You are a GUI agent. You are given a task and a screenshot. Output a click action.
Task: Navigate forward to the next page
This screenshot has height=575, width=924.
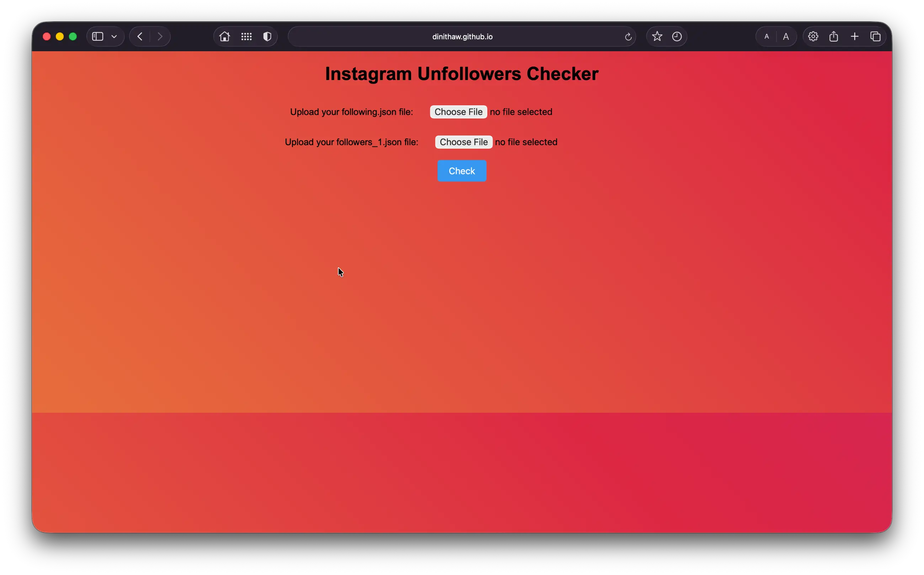(160, 36)
